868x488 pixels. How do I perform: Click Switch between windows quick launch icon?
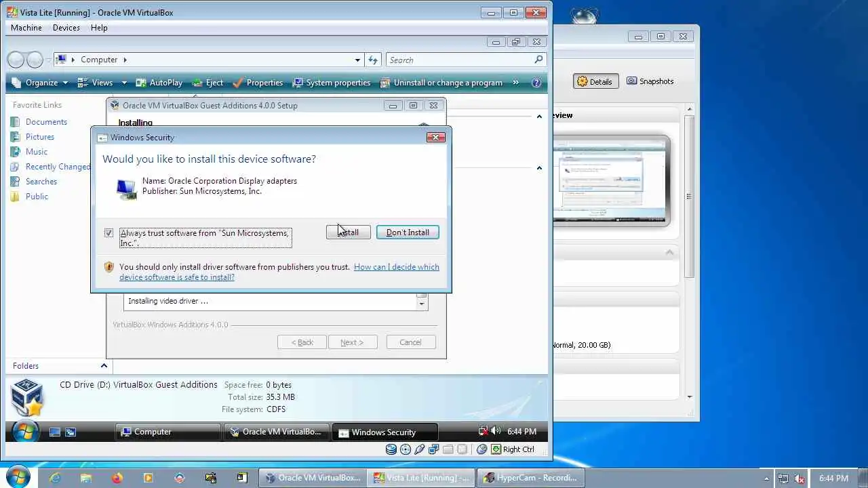71,432
